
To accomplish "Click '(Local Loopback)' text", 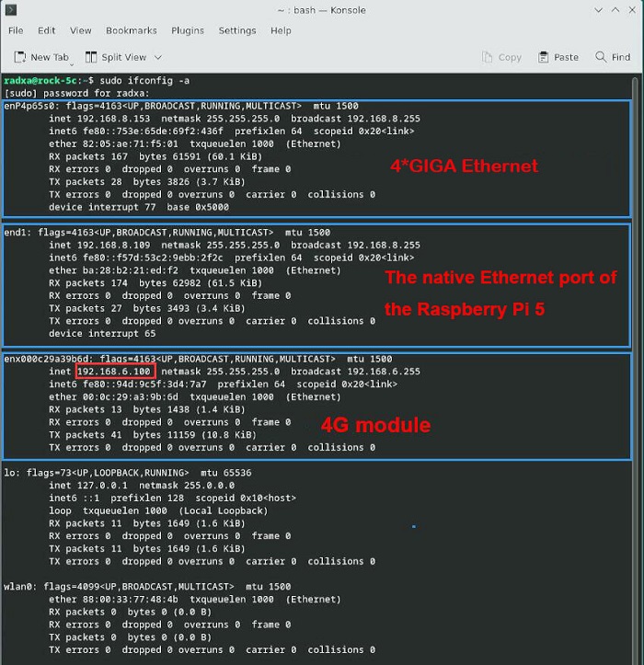I will [x=224, y=510].
